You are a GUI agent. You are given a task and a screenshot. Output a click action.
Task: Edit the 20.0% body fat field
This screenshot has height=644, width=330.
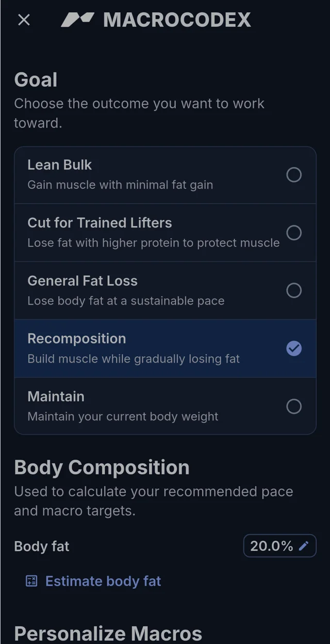[x=279, y=546]
